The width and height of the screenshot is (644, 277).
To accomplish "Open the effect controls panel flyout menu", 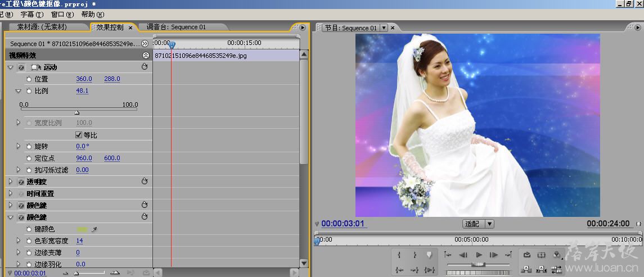I will coord(303,28).
